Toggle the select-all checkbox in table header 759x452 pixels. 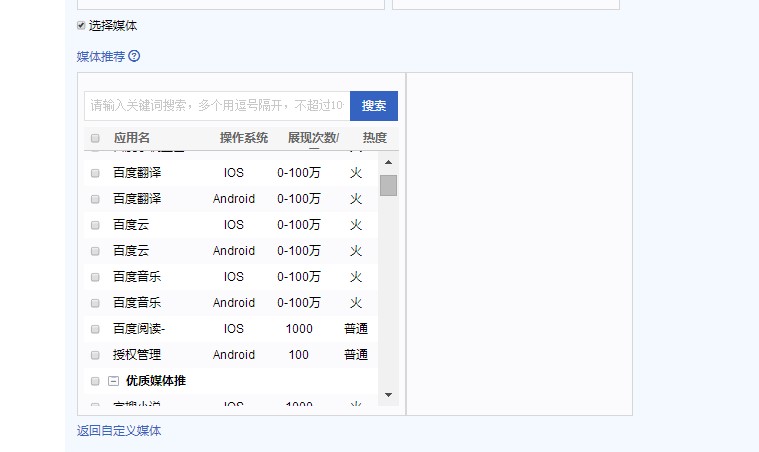pos(95,138)
